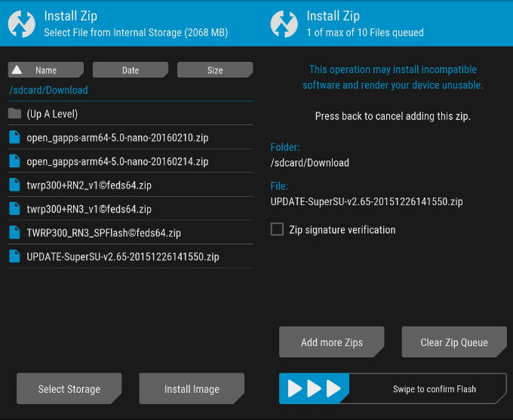Viewport: 513px width, 420px height.
Task: Select twrp300+RN3_v1©feds64.zip
Action: click(x=131, y=209)
